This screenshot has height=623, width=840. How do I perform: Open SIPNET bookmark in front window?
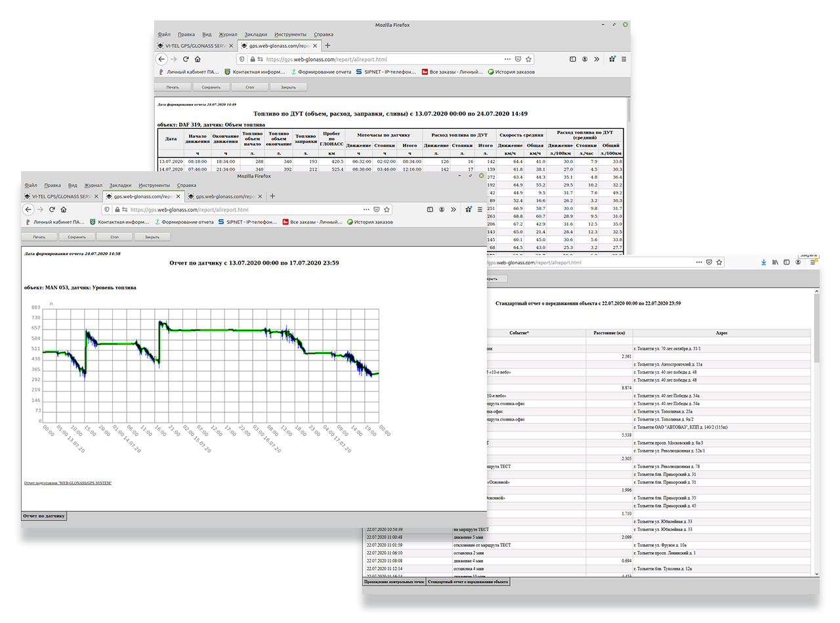click(248, 222)
